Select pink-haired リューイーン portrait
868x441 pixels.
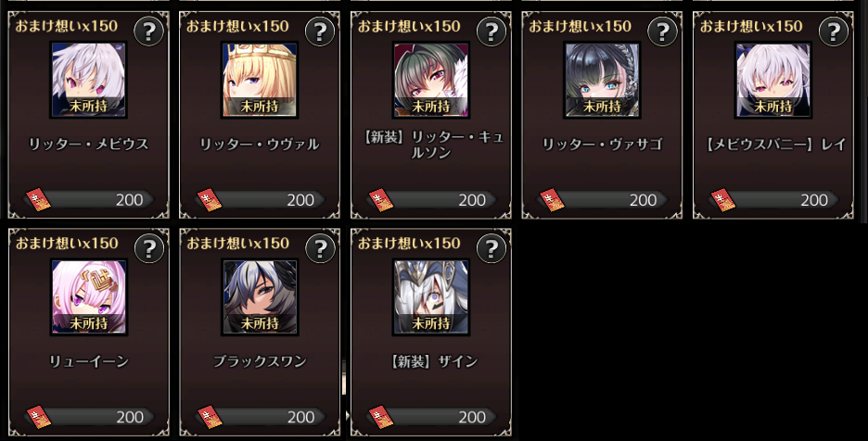[x=89, y=297]
